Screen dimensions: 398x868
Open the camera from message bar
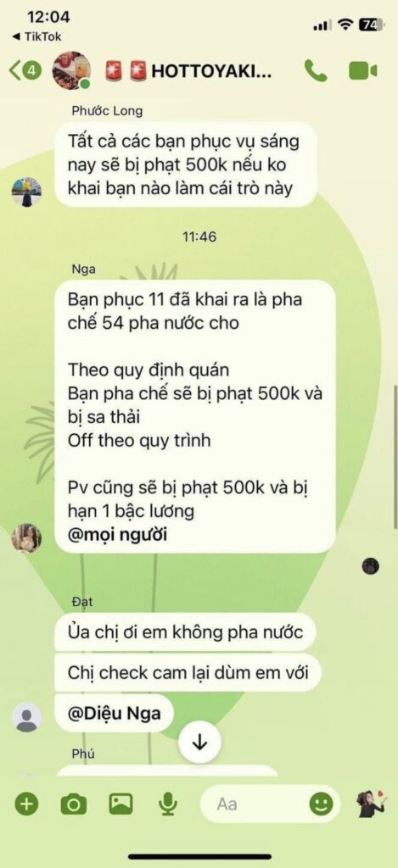point(73,804)
